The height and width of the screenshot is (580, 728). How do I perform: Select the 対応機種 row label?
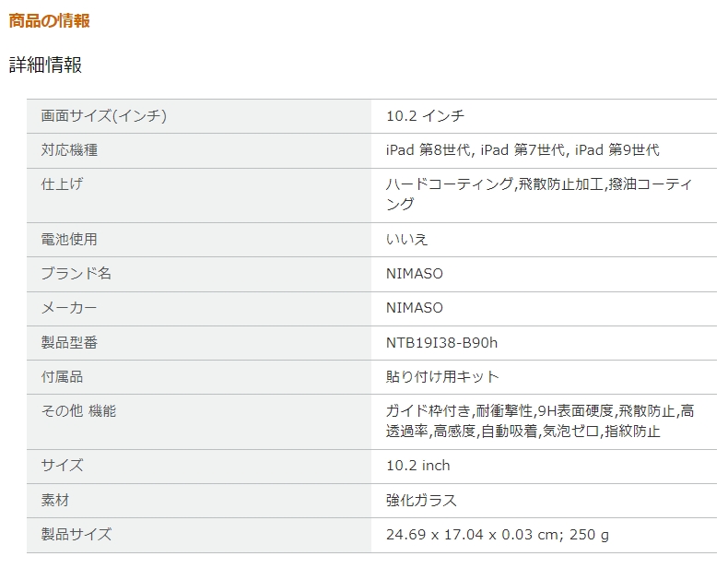(69, 150)
